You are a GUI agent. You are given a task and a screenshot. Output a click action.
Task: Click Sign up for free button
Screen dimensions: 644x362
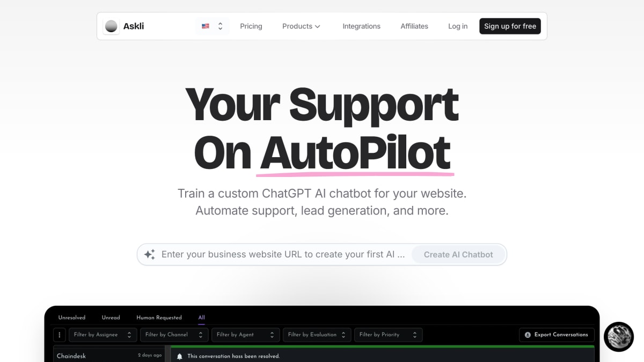[510, 26]
